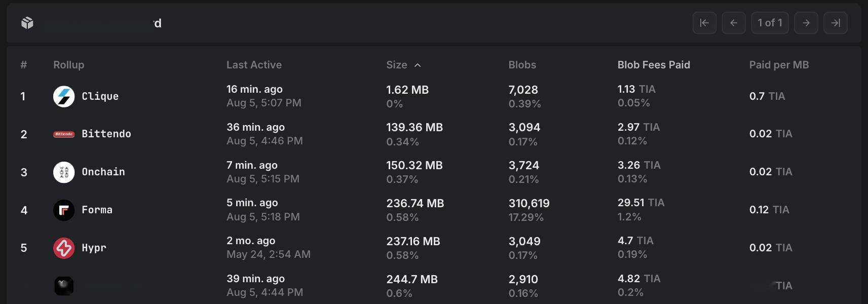
Task: Go to the previous page
Action: (x=734, y=23)
